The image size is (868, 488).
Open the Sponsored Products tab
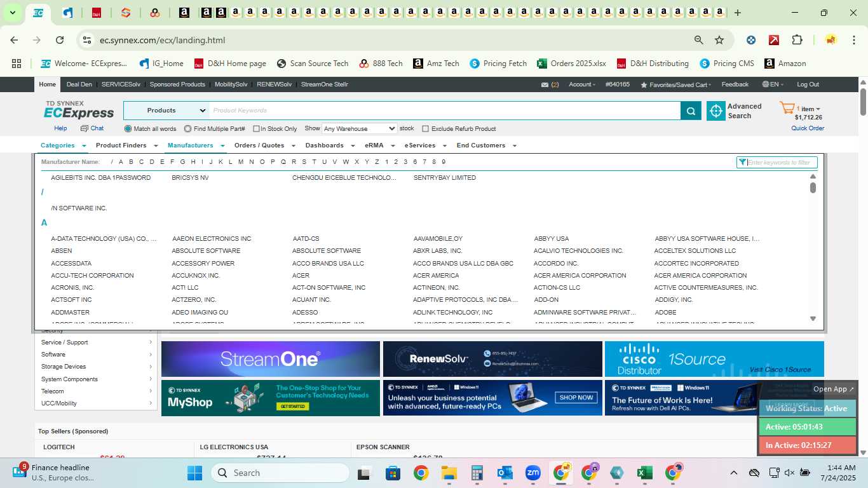[177, 85]
